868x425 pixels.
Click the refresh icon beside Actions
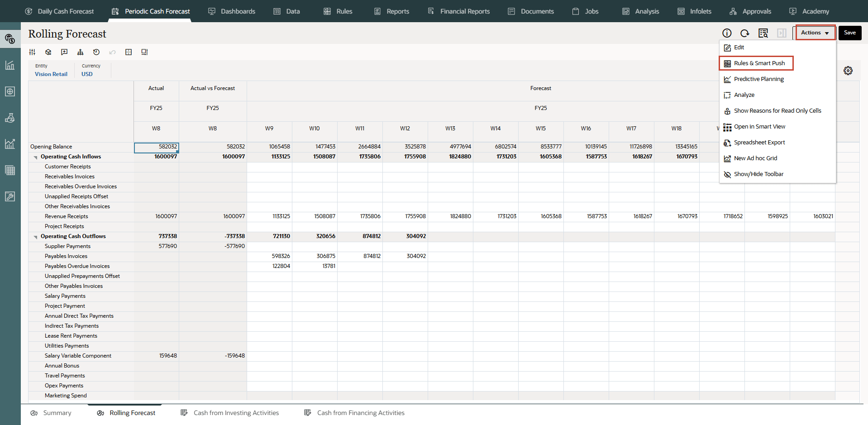745,33
